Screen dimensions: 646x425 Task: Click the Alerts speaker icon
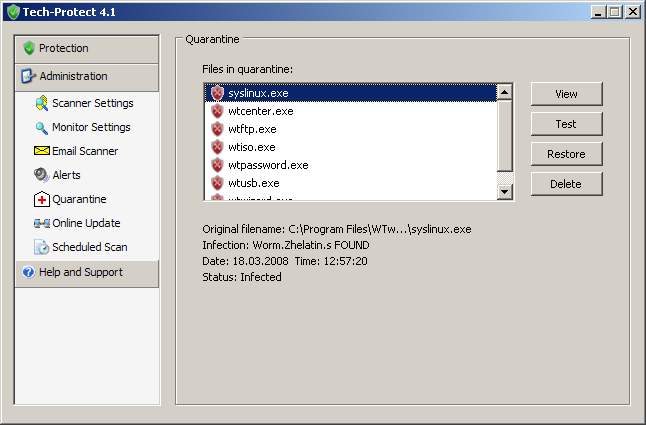tap(41, 175)
